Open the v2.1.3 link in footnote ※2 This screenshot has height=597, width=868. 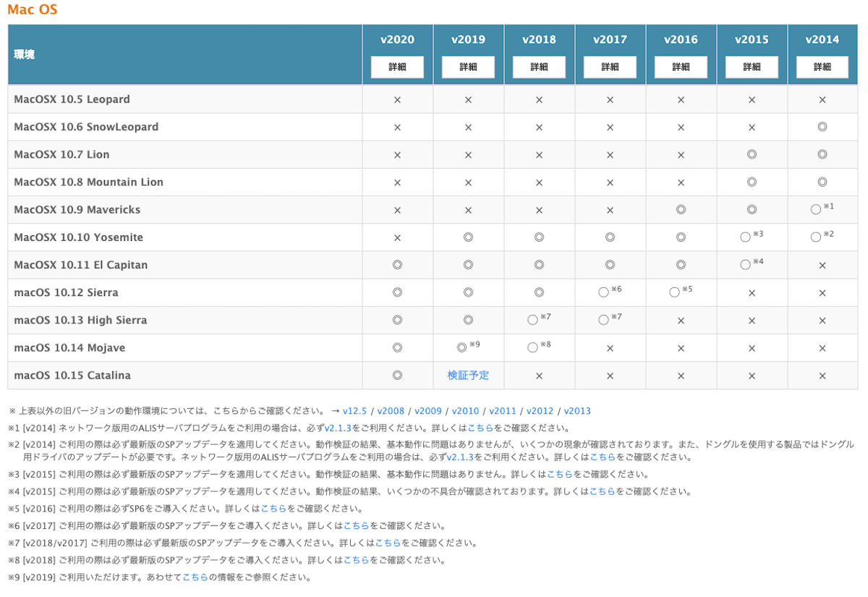pos(460,457)
